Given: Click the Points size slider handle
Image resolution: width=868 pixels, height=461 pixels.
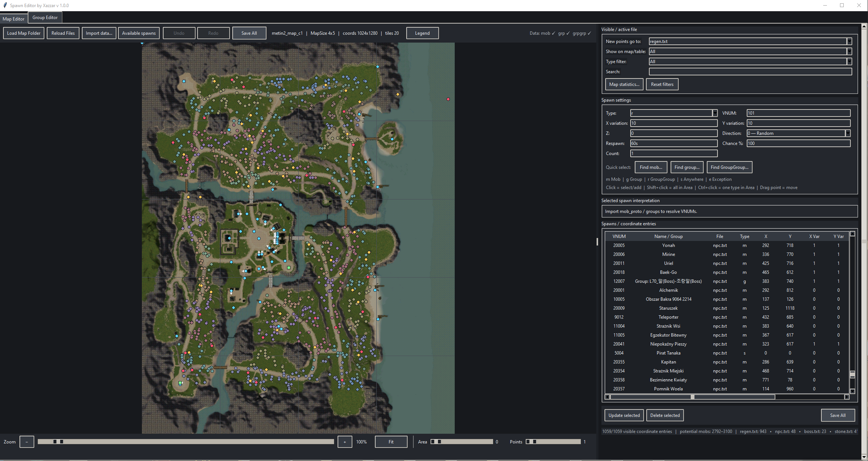Looking at the screenshot, I should [x=531, y=442].
